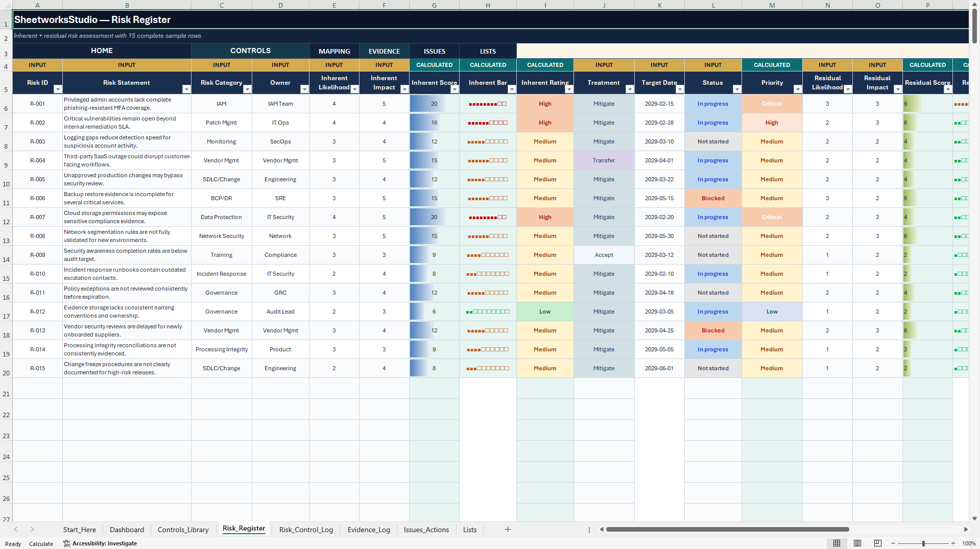The image size is (980, 549).
Task: Click the zoom slider handle
Action: click(x=923, y=543)
